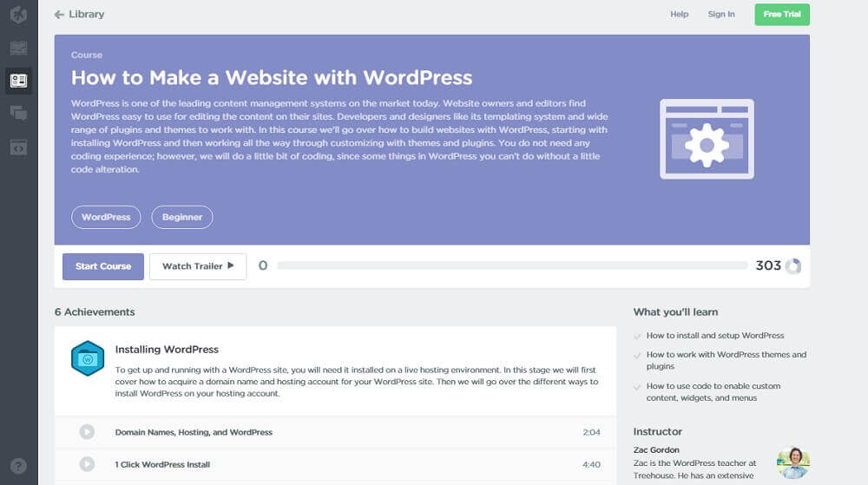The width and height of the screenshot is (868, 485).
Task: Click the help question mark icon
Action: (18, 466)
